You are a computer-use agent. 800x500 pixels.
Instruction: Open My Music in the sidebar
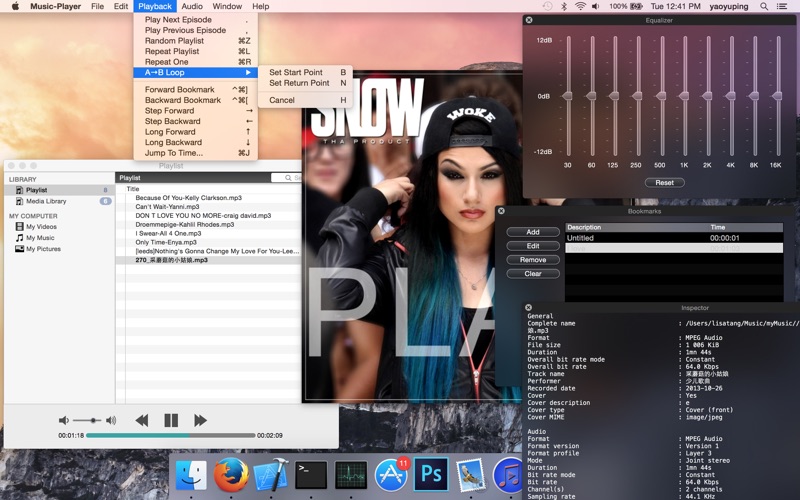tap(40, 238)
